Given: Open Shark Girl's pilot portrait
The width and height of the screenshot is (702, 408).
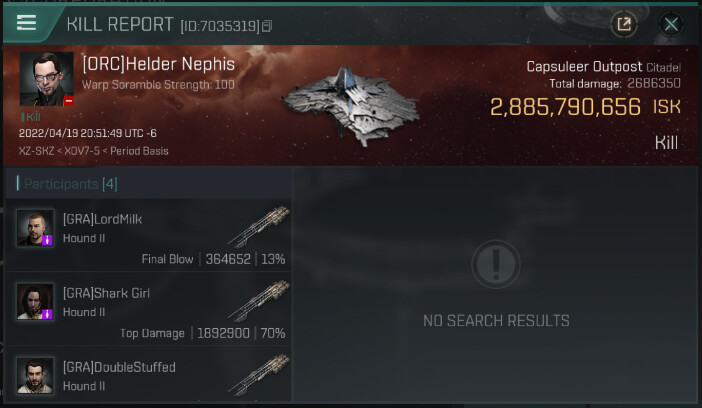Looking at the screenshot, I should [x=35, y=301].
